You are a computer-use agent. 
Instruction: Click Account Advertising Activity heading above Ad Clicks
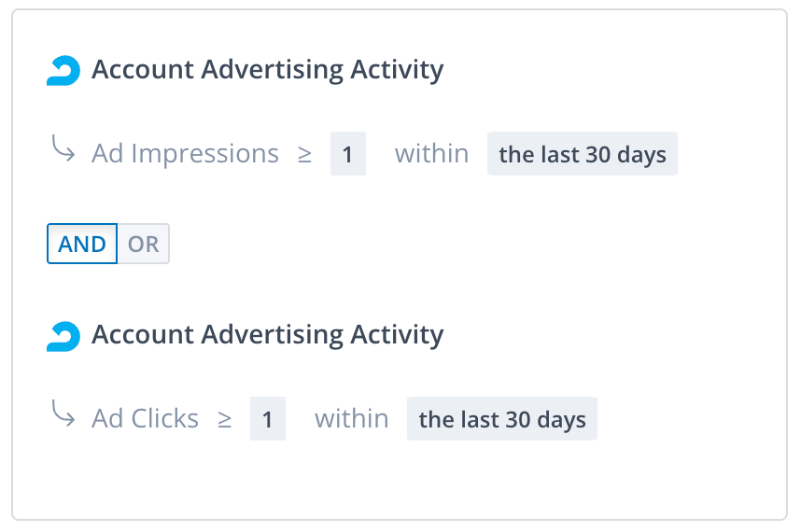coord(267,335)
